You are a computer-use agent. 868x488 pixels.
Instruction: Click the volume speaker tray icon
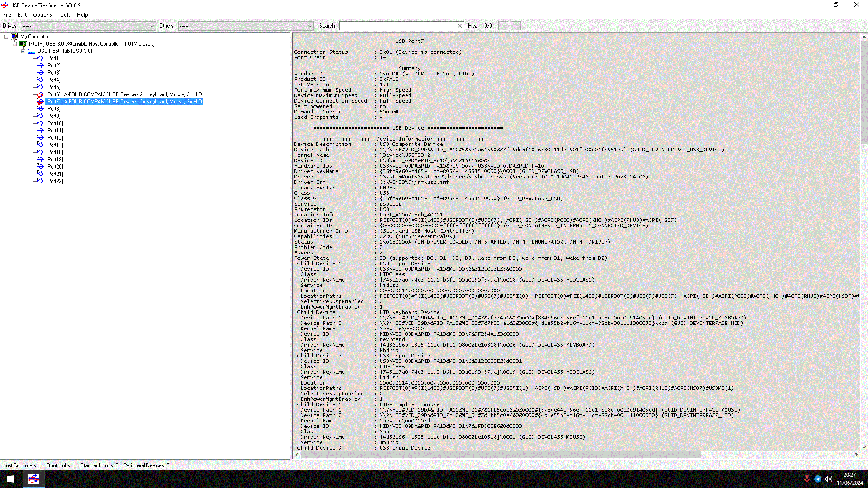click(x=828, y=479)
